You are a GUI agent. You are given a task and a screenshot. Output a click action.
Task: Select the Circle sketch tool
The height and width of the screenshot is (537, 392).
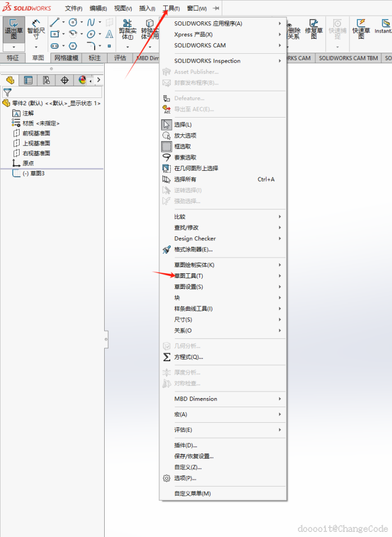[x=73, y=22]
